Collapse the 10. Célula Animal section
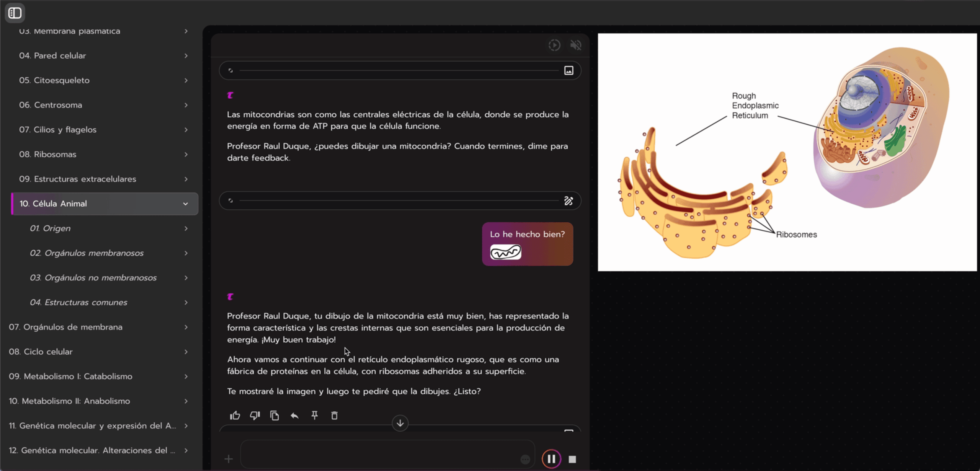The width and height of the screenshot is (980, 471). point(185,204)
